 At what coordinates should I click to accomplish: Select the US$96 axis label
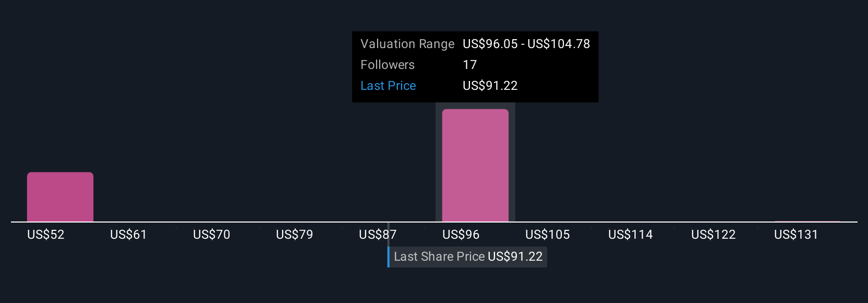(461, 235)
